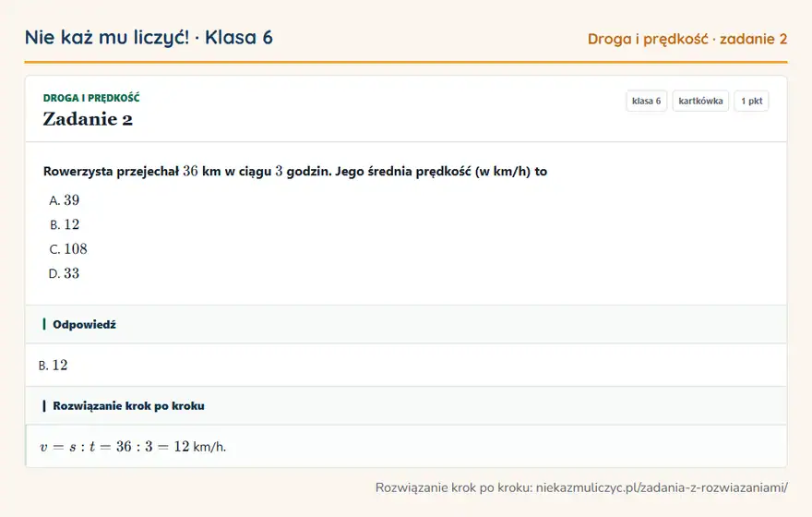Select answer option B. 12 in the choices list
This screenshot has height=517, width=812.
(x=65, y=224)
